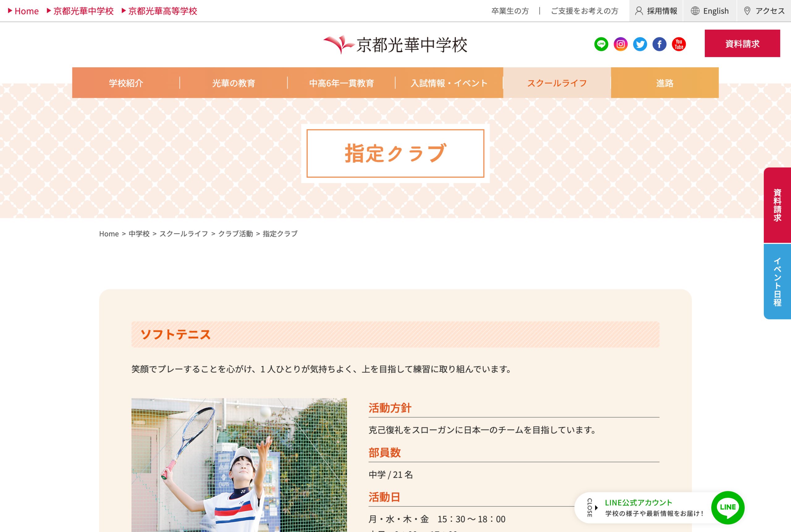Open the Facebook icon in header
The width and height of the screenshot is (791, 532).
click(659, 44)
